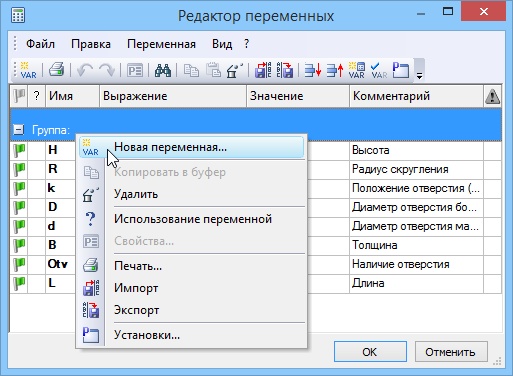Click the OK button
513x376 pixels.
coord(370,352)
